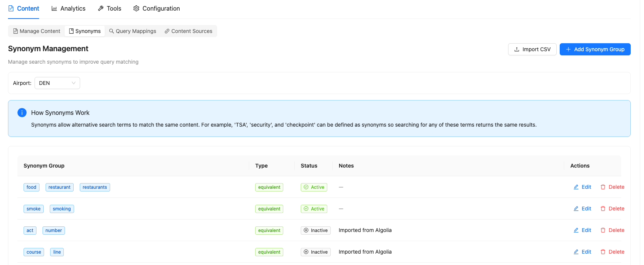Click the Import CSV button
Viewport: 644px width, 265px height.
click(x=532, y=49)
